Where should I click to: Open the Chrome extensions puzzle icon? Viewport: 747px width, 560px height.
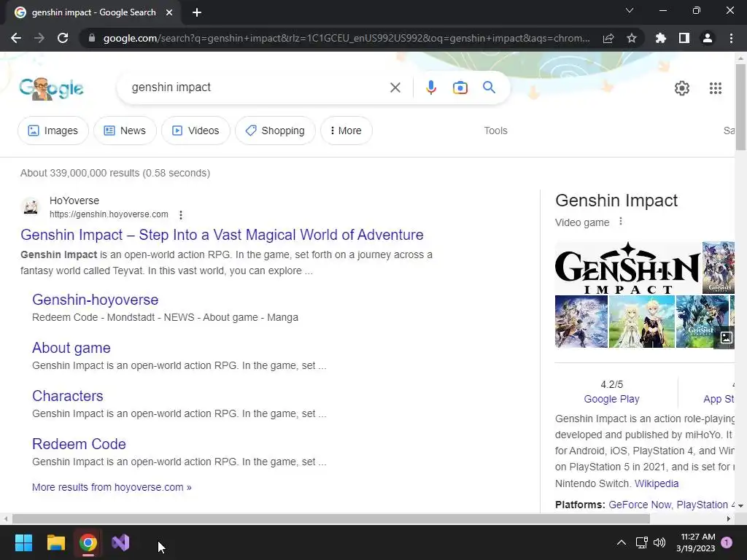(661, 38)
